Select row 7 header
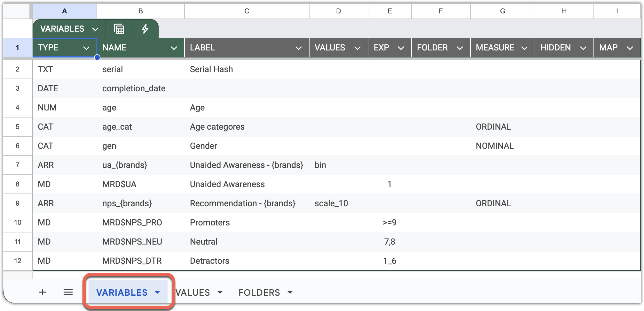Viewport: 644px width, 311px height. [18, 165]
